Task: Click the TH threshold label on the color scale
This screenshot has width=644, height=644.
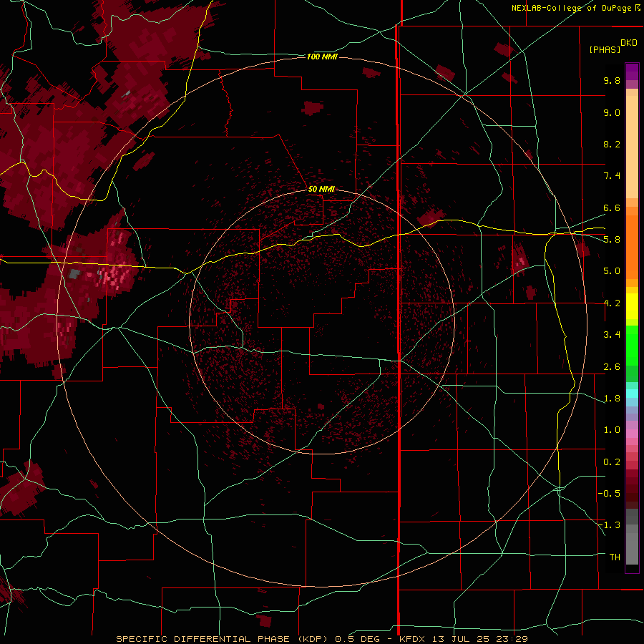Action: (615, 557)
